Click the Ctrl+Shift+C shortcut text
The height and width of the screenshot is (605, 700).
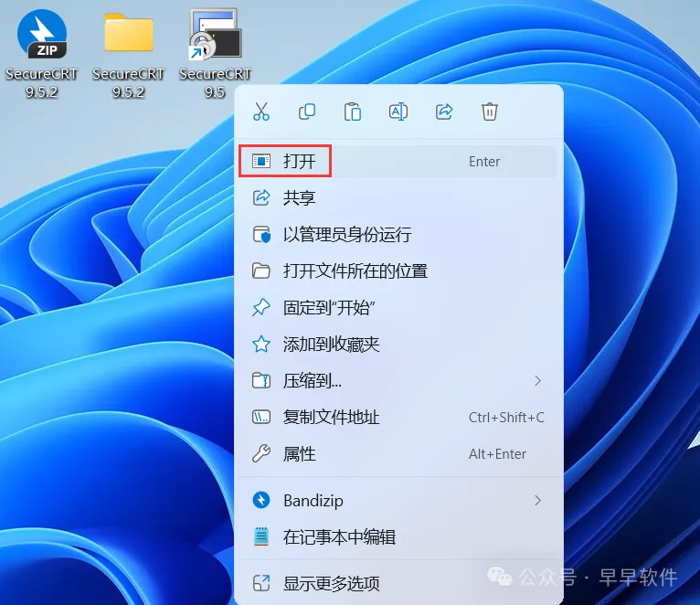click(x=506, y=418)
